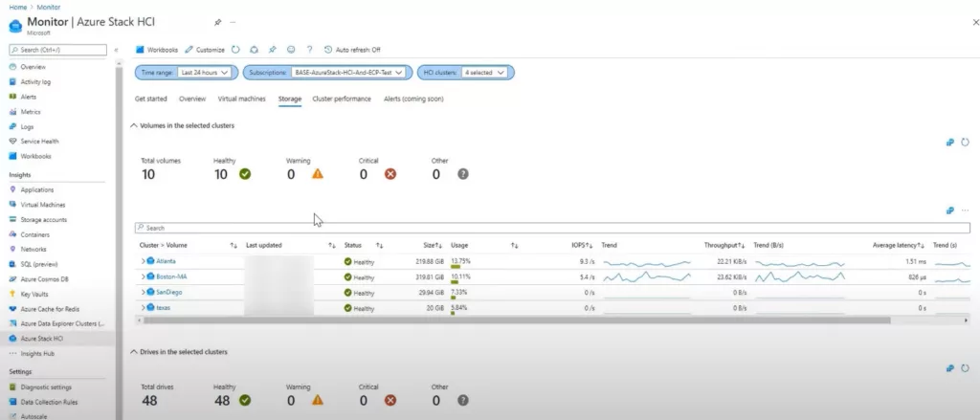Image resolution: width=980 pixels, height=420 pixels.
Task: Toggle Auto refresh: Off
Action: (x=352, y=50)
